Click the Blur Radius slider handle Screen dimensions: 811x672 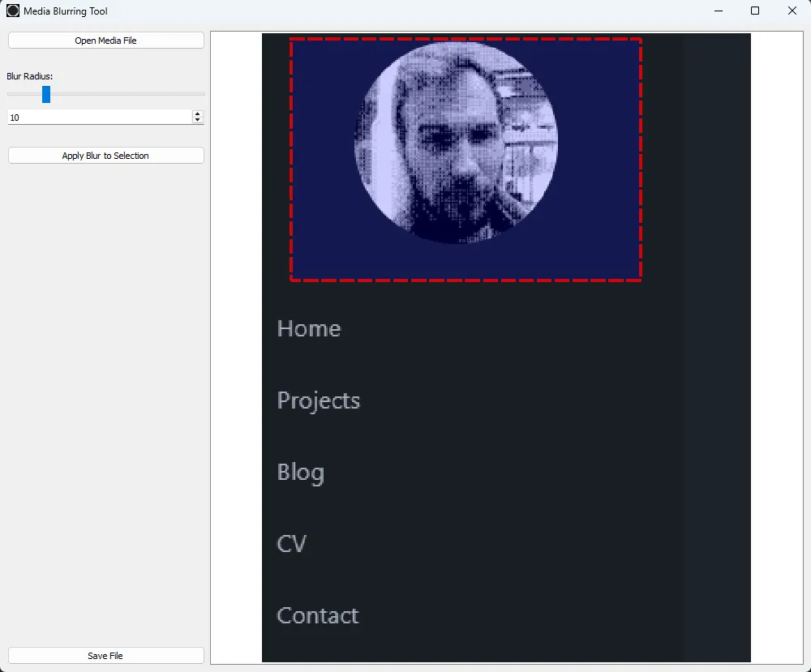click(x=46, y=94)
